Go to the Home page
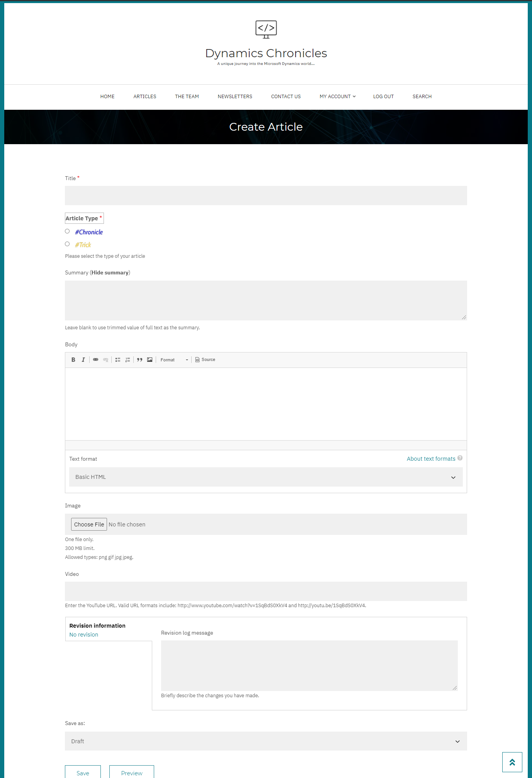The height and width of the screenshot is (778, 532). (x=107, y=97)
